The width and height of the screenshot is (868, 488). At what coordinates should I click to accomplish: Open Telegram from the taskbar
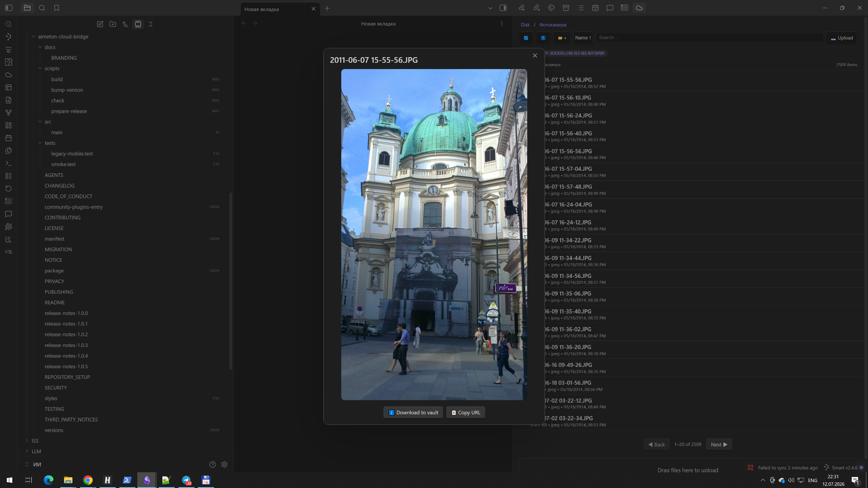click(x=186, y=480)
